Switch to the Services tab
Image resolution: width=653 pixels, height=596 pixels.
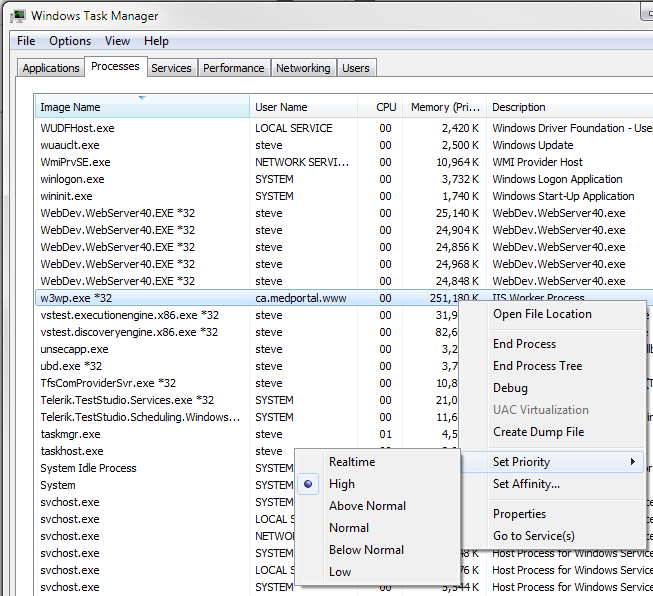pos(171,68)
